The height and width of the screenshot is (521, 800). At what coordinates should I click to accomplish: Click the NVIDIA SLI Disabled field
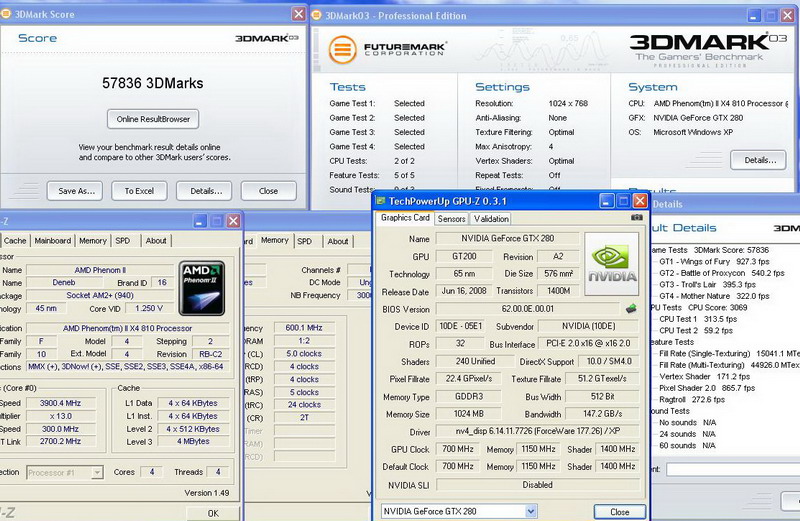pyautogui.click(x=538, y=485)
